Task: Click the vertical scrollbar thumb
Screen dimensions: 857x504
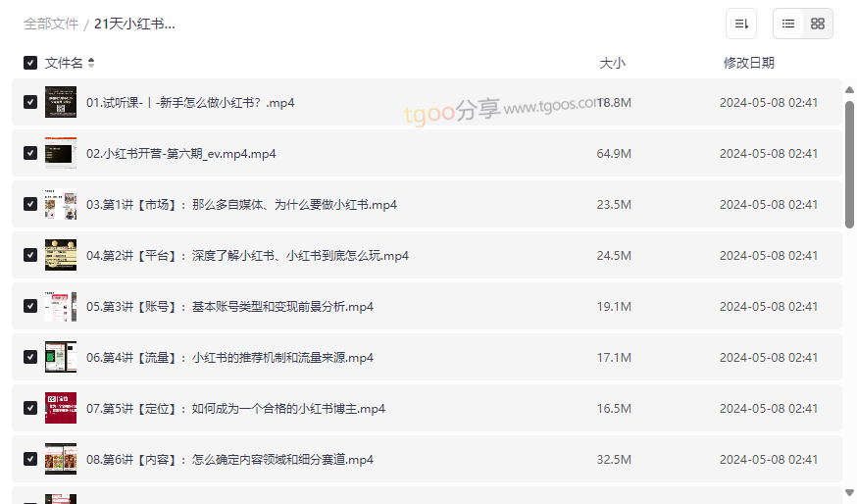Action: point(849,164)
